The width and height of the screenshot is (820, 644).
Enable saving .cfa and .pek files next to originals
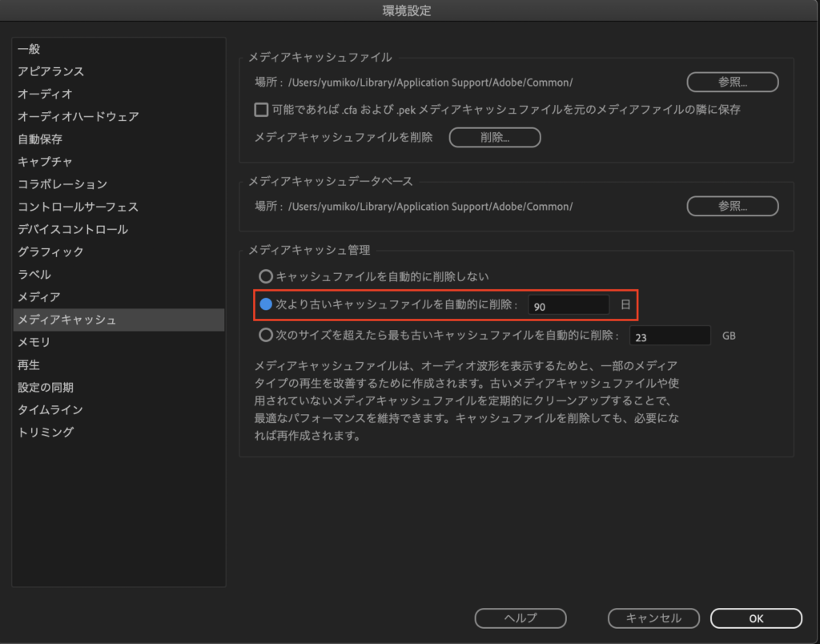point(261,110)
